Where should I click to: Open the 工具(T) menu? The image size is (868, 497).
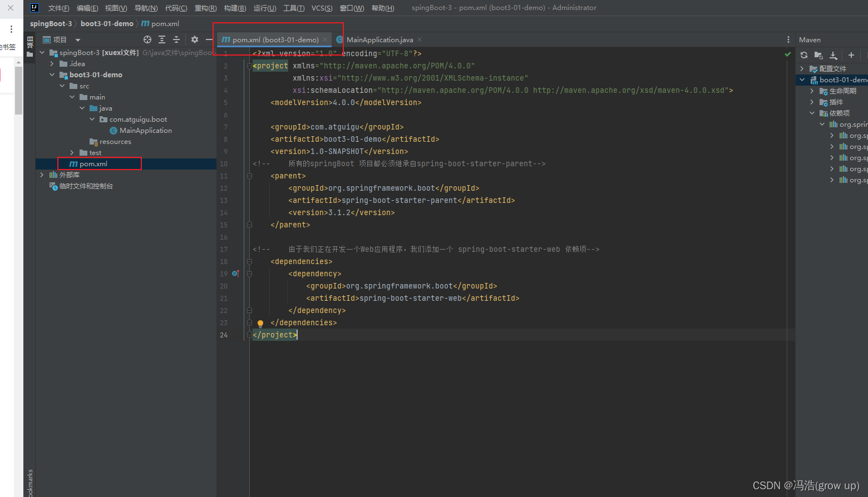click(294, 8)
